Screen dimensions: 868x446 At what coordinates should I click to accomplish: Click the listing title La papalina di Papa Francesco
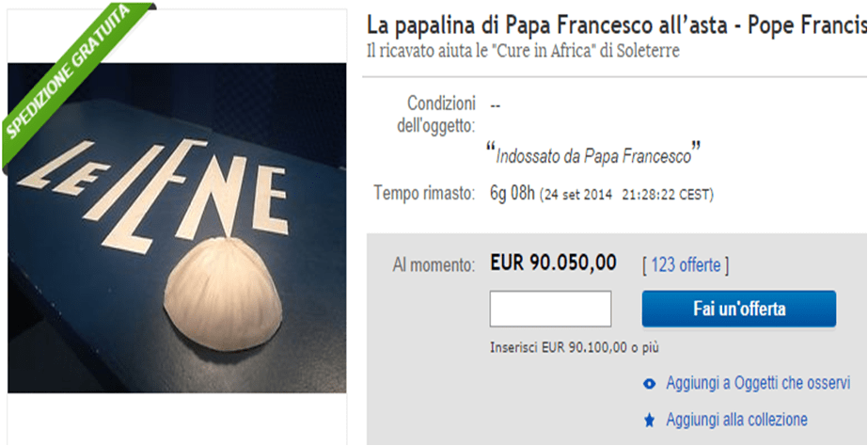(616, 25)
